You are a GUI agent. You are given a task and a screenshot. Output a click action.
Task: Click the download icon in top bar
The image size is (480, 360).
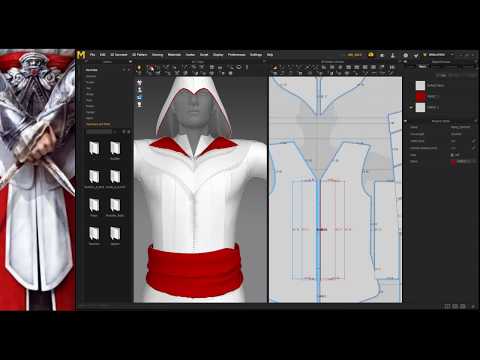[x=393, y=55]
